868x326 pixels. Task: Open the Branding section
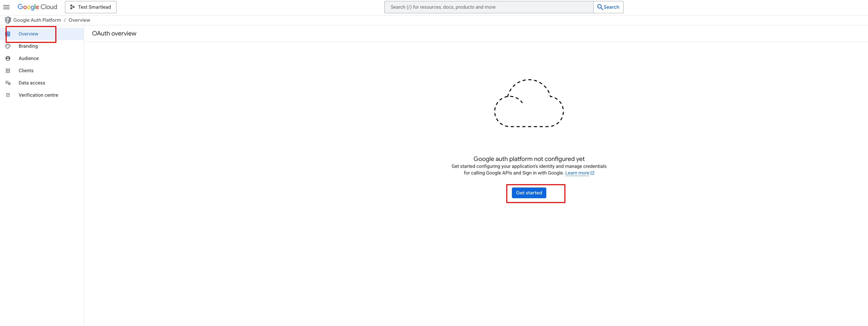pos(42,46)
